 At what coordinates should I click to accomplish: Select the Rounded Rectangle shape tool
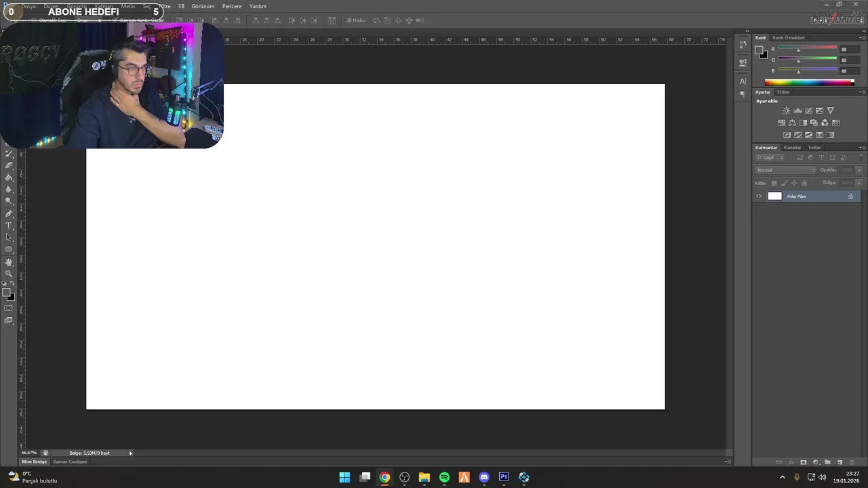tap(9, 249)
